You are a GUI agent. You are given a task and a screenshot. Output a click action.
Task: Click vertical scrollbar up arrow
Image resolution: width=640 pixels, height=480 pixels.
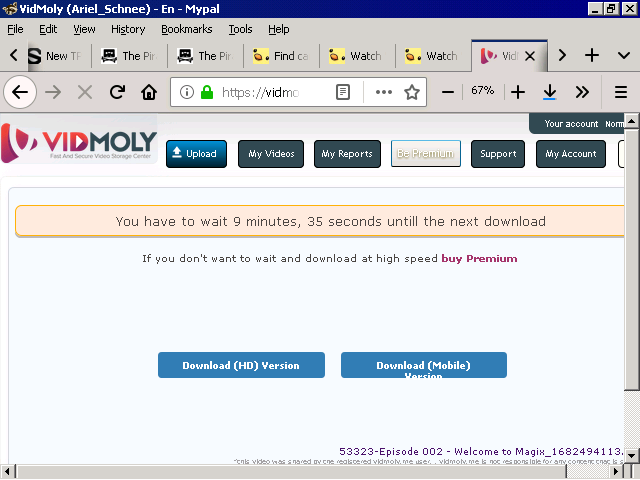pos(631,121)
